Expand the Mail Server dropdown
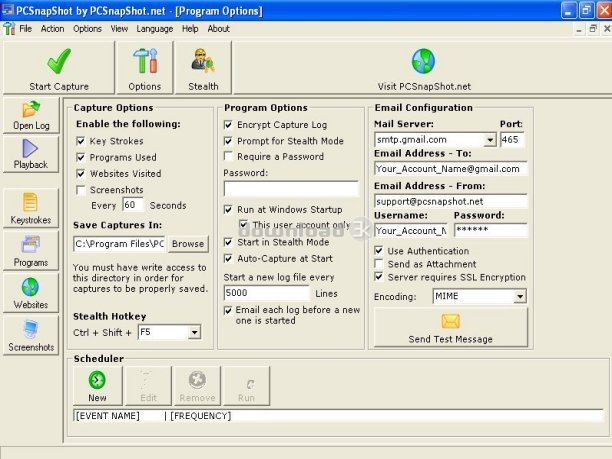This screenshot has height=459, width=612. (489, 140)
